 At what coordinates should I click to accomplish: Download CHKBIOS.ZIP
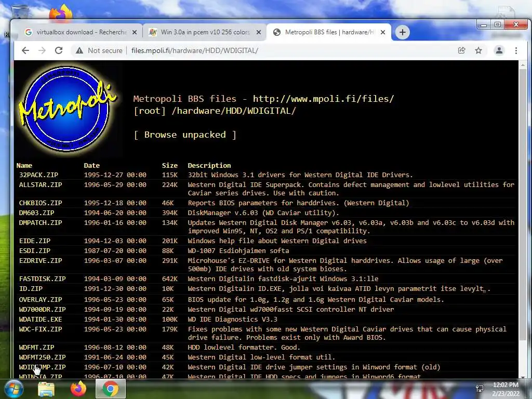coord(41,203)
